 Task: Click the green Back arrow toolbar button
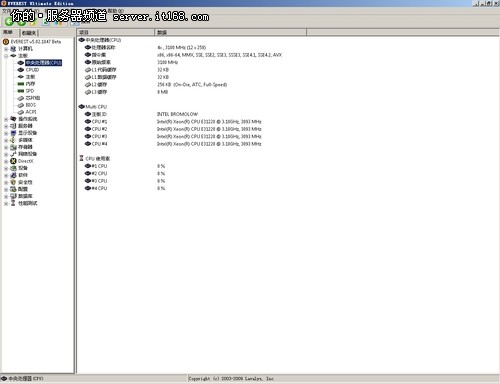tap(9, 22)
